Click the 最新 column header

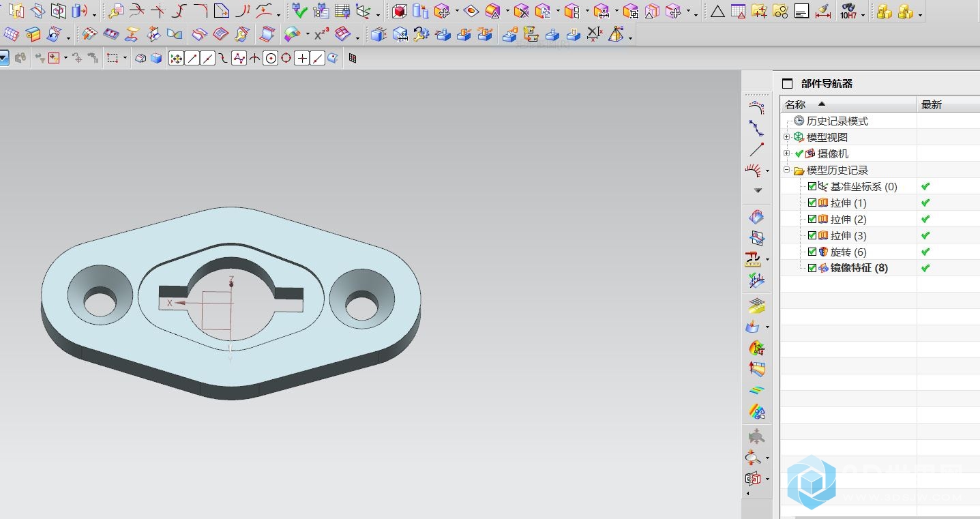949,104
